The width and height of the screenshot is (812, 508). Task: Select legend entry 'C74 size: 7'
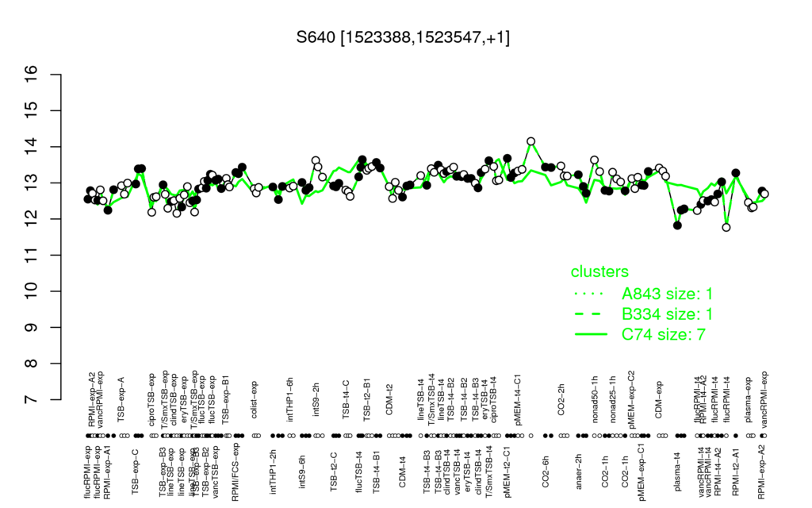point(664,335)
